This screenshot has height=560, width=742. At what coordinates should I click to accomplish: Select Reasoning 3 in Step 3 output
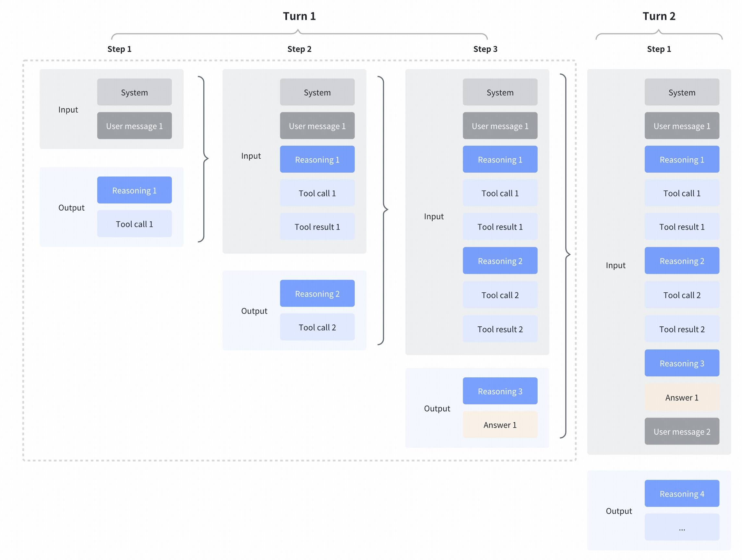coord(500,391)
